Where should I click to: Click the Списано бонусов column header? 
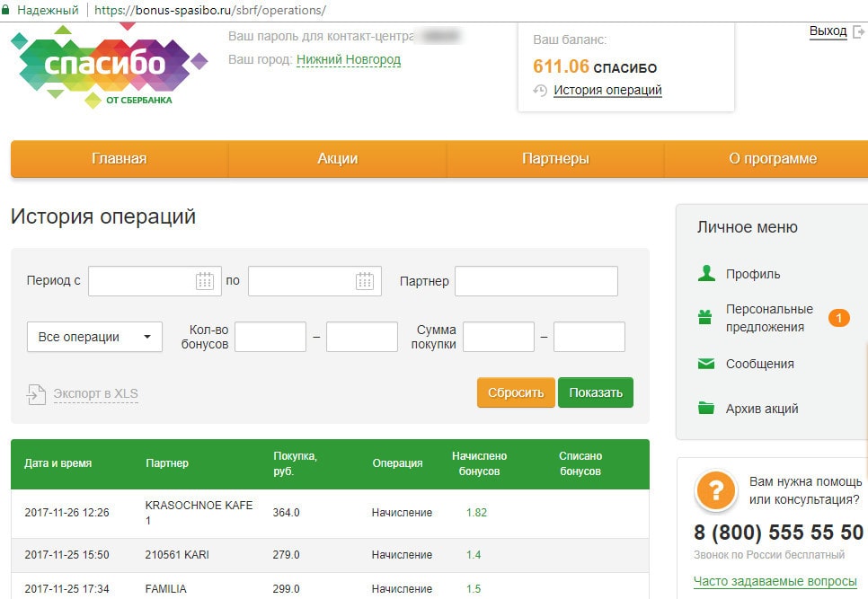tap(580, 463)
